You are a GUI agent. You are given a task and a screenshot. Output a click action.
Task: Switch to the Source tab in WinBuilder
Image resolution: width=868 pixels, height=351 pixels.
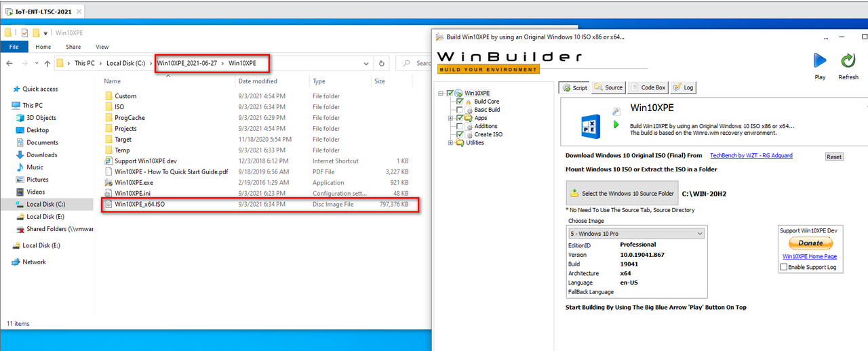[x=608, y=87]
